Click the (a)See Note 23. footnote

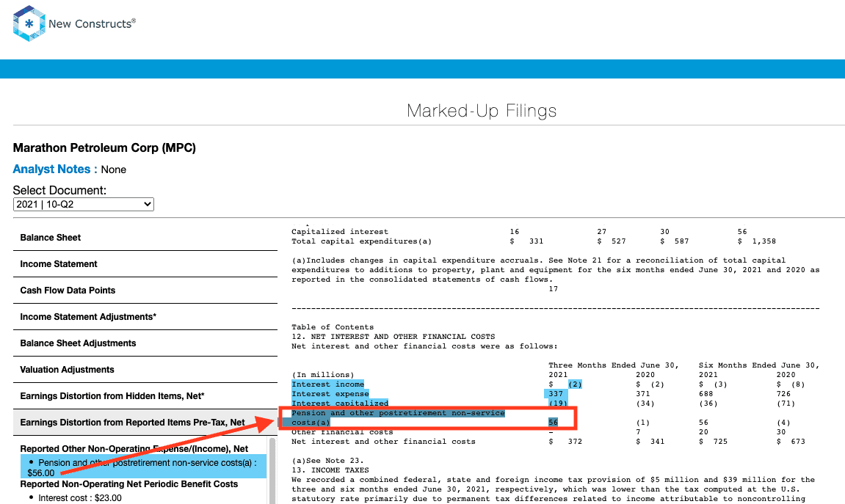327,461
